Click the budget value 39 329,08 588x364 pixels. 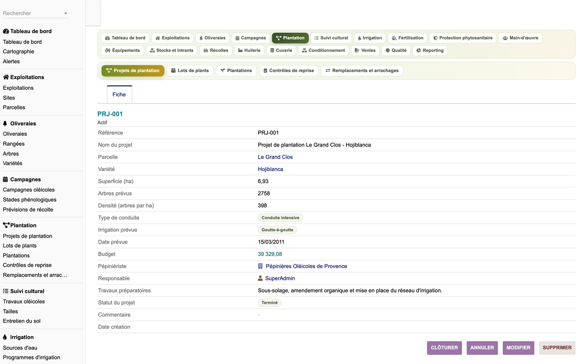click(x=270, y=254)
